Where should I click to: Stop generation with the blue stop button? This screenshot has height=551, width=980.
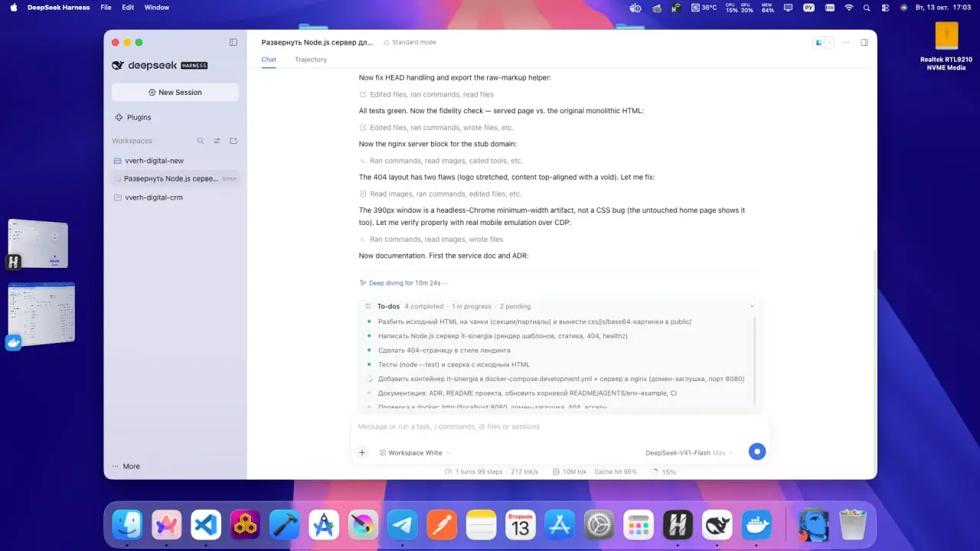coord(756,452)
